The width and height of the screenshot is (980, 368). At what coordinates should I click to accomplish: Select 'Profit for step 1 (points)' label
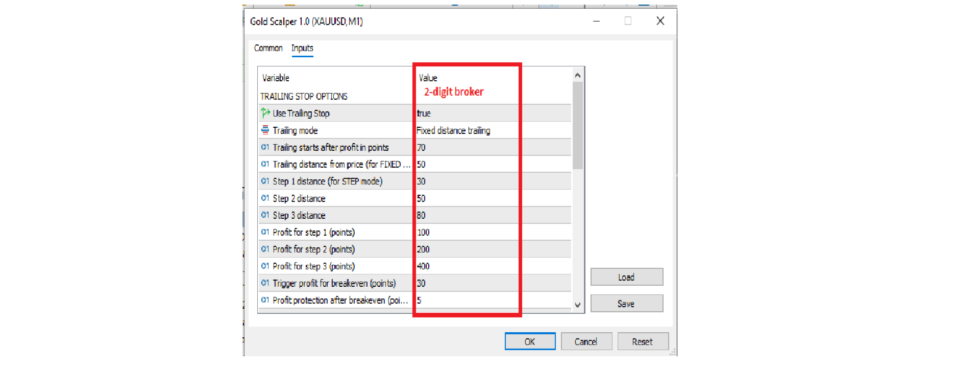click(x=314, y=232)
